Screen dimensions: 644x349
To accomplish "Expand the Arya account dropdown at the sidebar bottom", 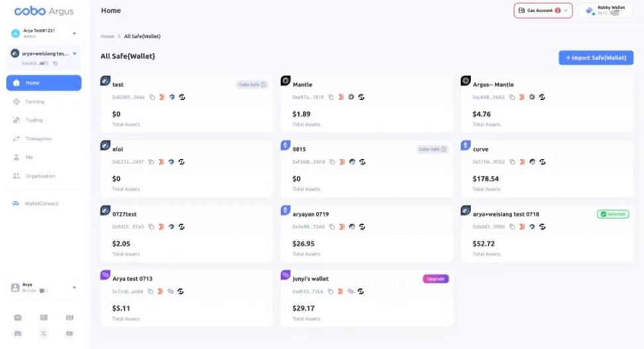I will (x=74, y=288).
